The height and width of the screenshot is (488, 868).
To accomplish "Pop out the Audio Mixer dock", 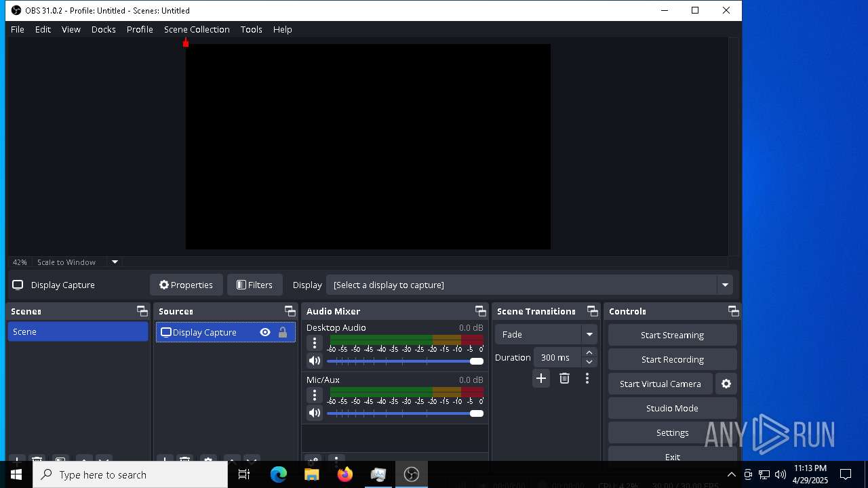I will [481, 311].
